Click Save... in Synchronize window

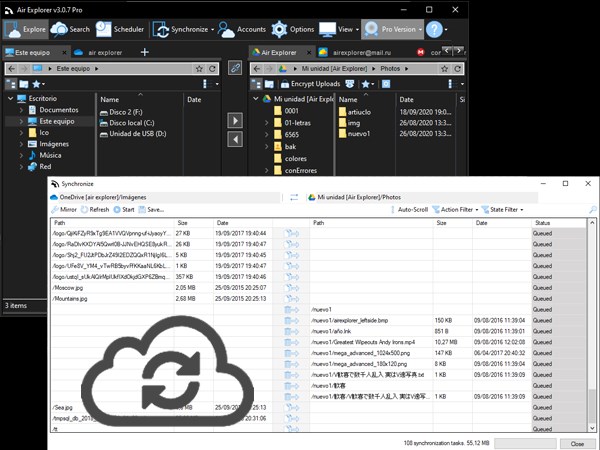[151, 210]
